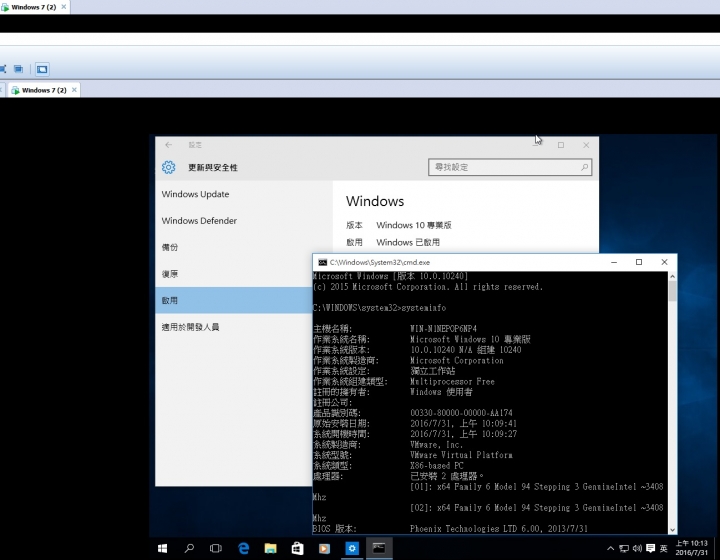Click the 'VMware Virtual Platform' text
The height and width of the screenshot is (560, 720).
(461, 455)
